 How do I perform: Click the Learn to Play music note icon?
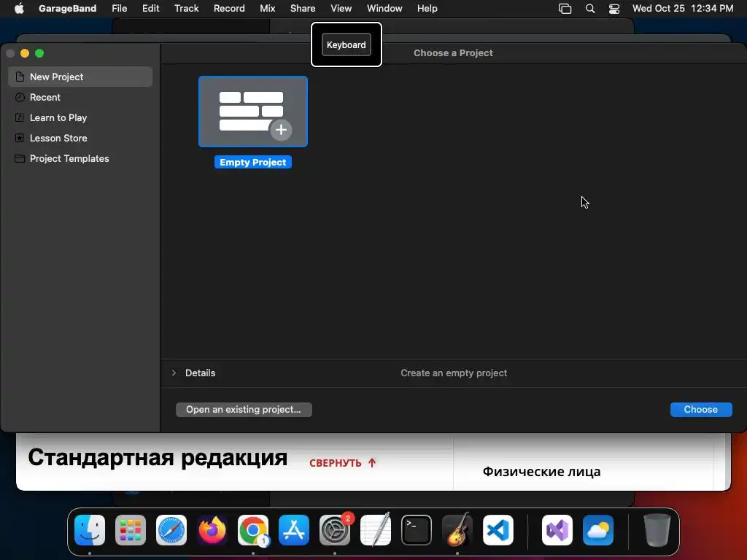pos(20,117)
